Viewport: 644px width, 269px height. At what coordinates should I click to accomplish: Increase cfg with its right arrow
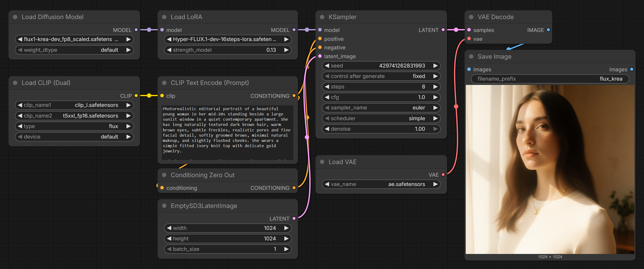435,97
